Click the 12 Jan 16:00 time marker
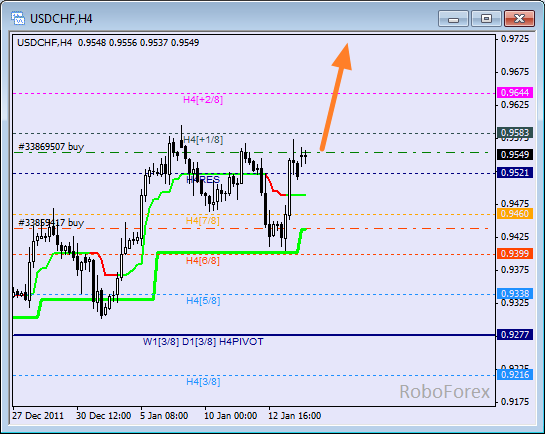Screen dimensions: 545x434 [x=295, y=416]
